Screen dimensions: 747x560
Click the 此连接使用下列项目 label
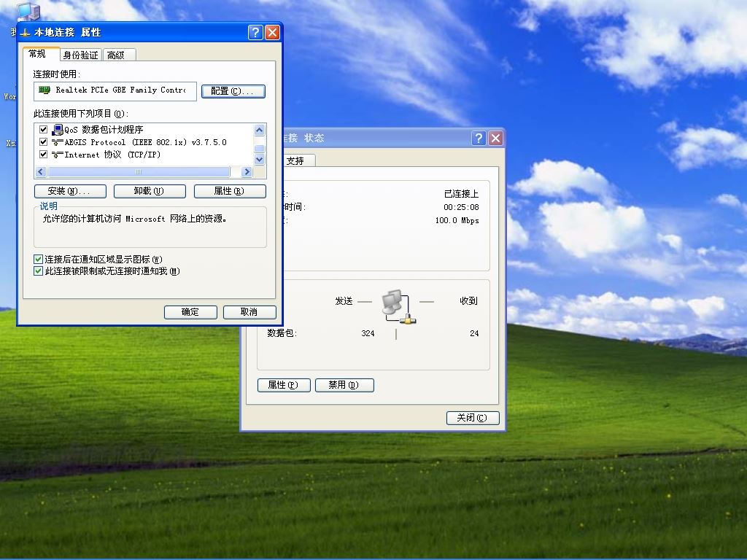click(80, 114)
